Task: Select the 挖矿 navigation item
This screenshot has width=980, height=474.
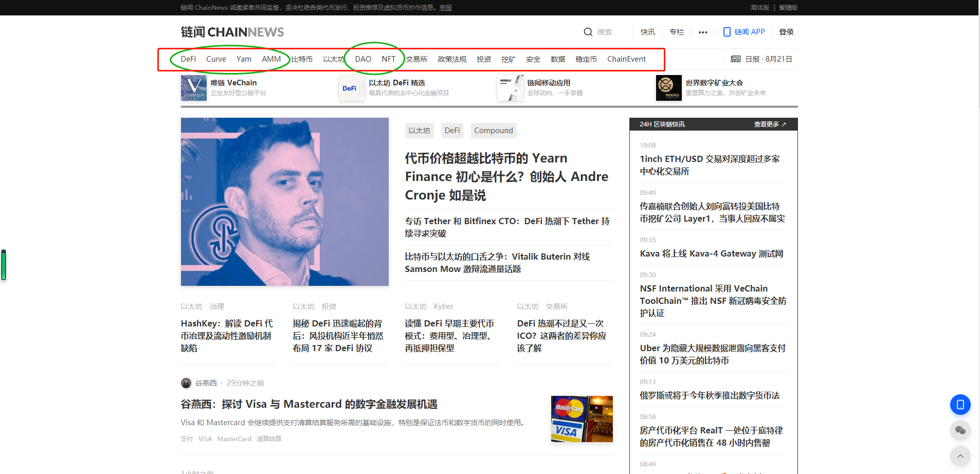Action: [509, 59]
